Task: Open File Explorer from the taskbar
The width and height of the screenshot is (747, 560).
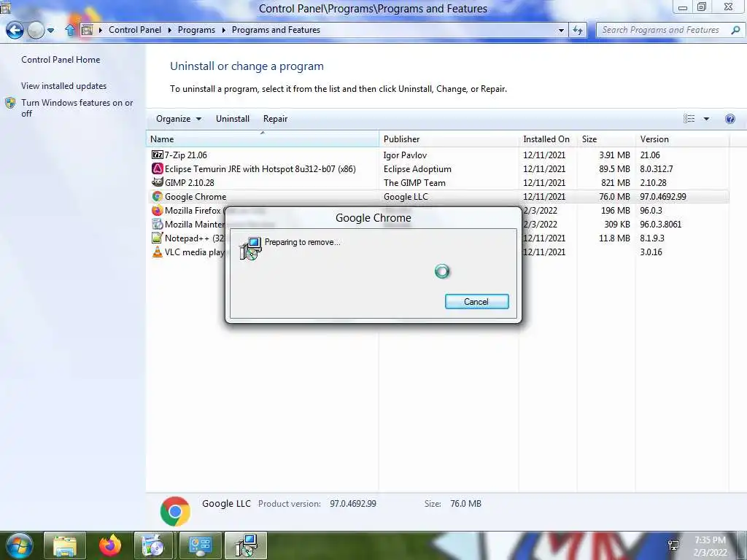Action: click(x=65, y=545)
